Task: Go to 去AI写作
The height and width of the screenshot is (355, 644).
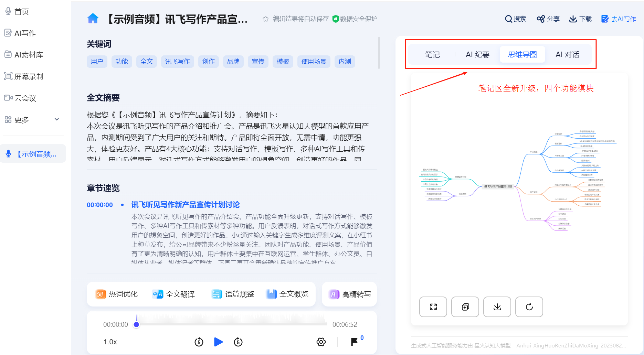Action: [x=619, y=19]
